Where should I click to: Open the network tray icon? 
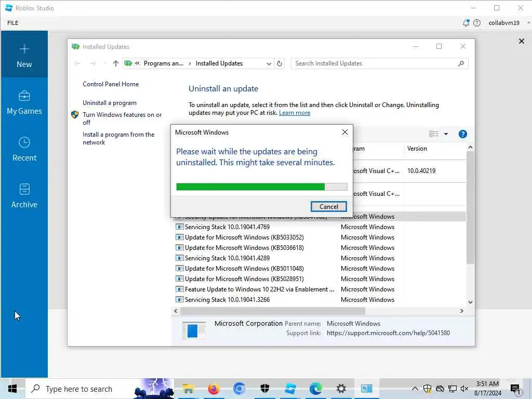point(453,389)
